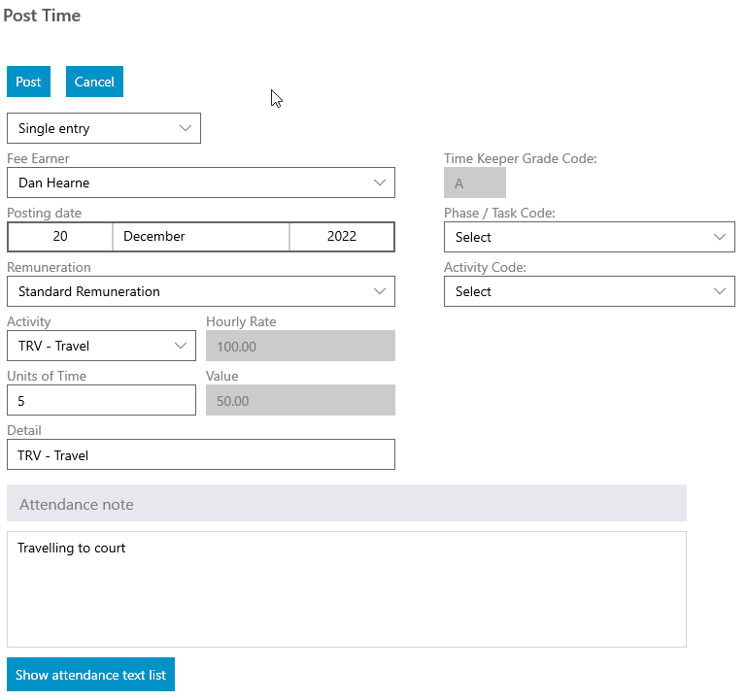Screen dimensions: 747x700
Task: Open the Activity Code Select dropdown
Action: (590, 291)
